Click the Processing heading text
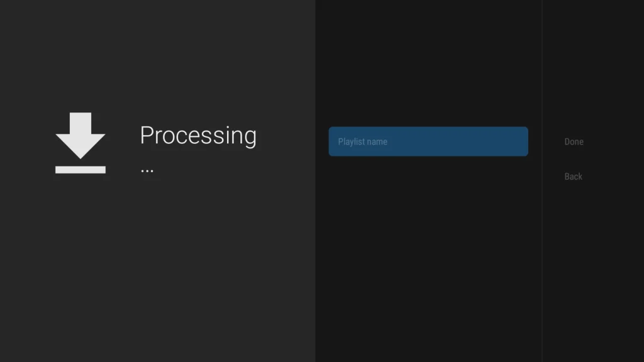The width and height of the screenshot is (644, 362). point(198,136)
